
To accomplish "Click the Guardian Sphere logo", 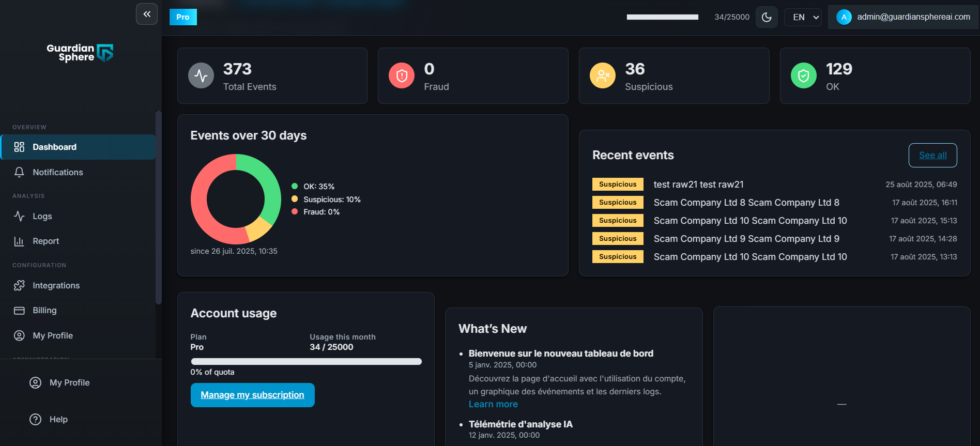I will tap(80, 53).
